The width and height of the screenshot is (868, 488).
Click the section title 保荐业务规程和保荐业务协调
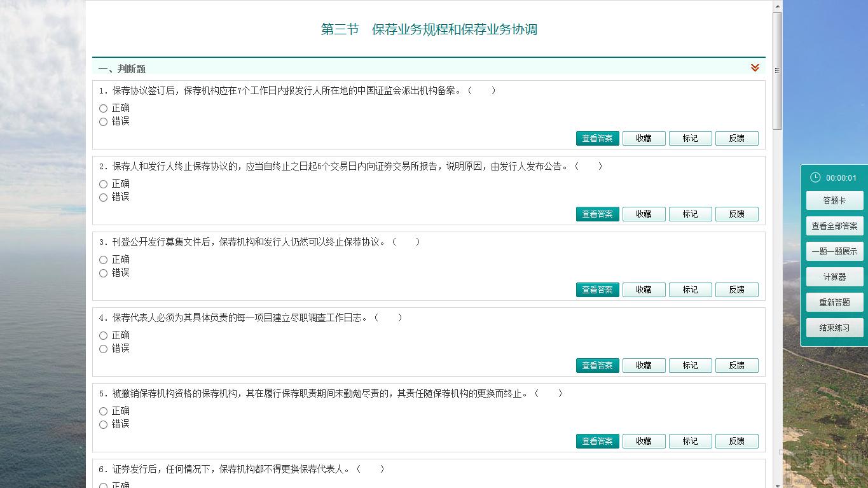tap(455, 29)
